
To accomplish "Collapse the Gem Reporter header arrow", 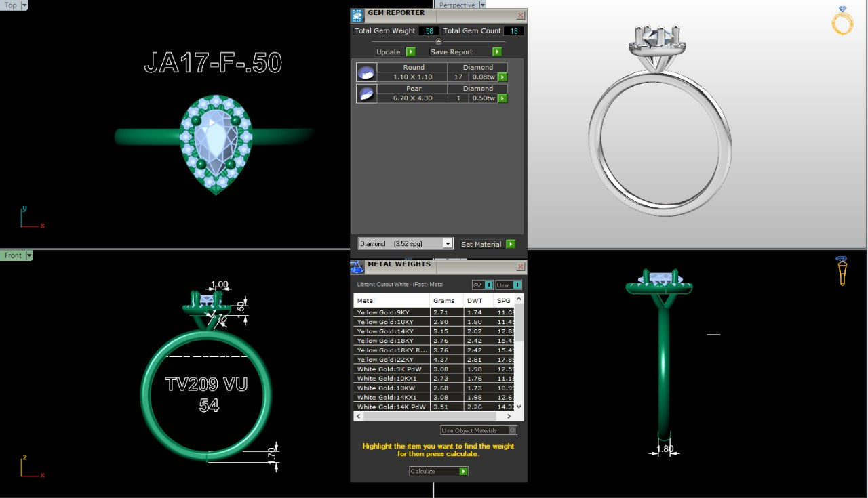I will [x=438, y=42].
